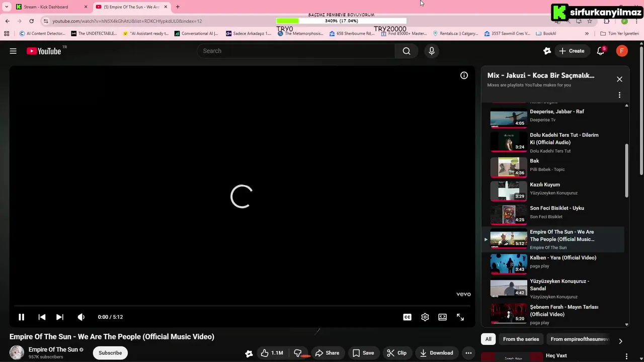Download the video
This screenshot has width=644, height=362.
(437, 353)
